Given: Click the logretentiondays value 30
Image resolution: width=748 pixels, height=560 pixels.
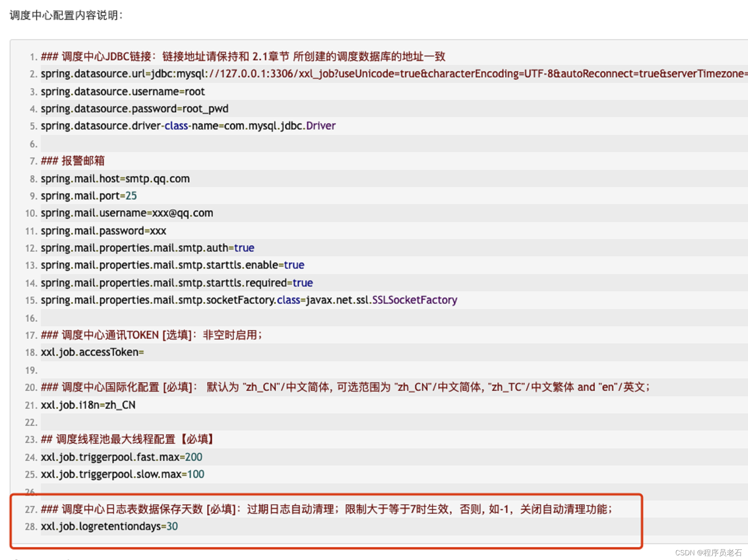Looking at the screenshot, I should (x=172, y=526).
